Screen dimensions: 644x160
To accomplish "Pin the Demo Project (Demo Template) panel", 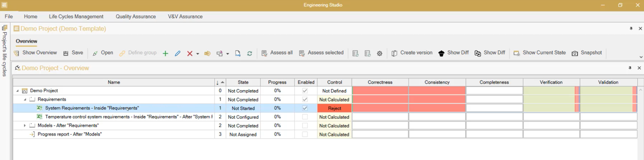I will [x=631, y=28].
